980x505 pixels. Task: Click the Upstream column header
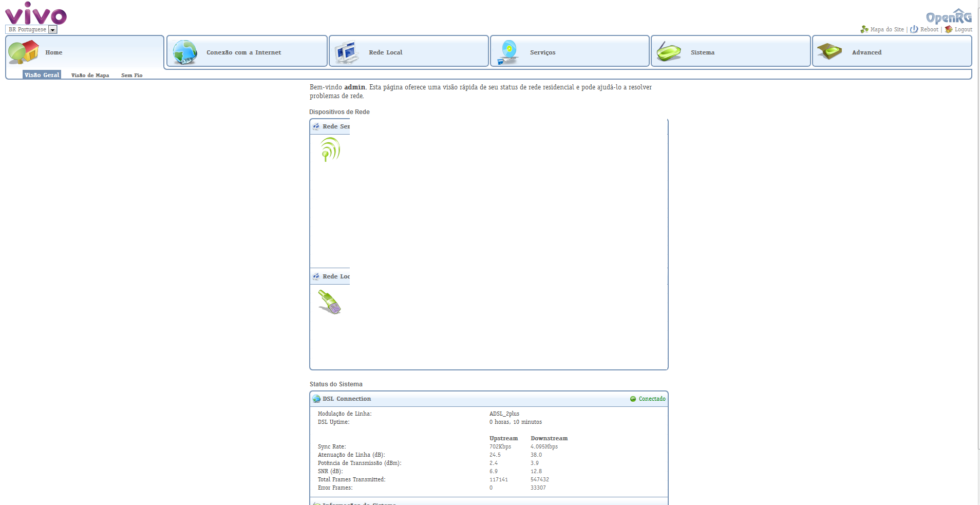(503, 439)
